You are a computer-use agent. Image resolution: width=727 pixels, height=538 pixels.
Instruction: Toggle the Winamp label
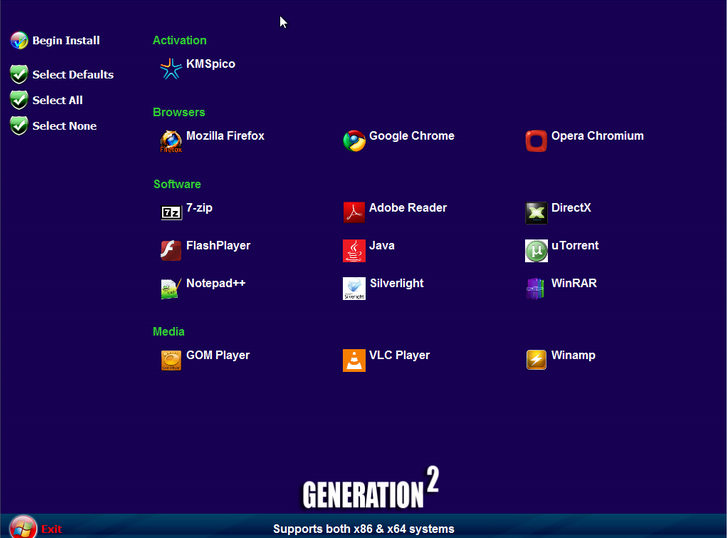tap(573, 355)
